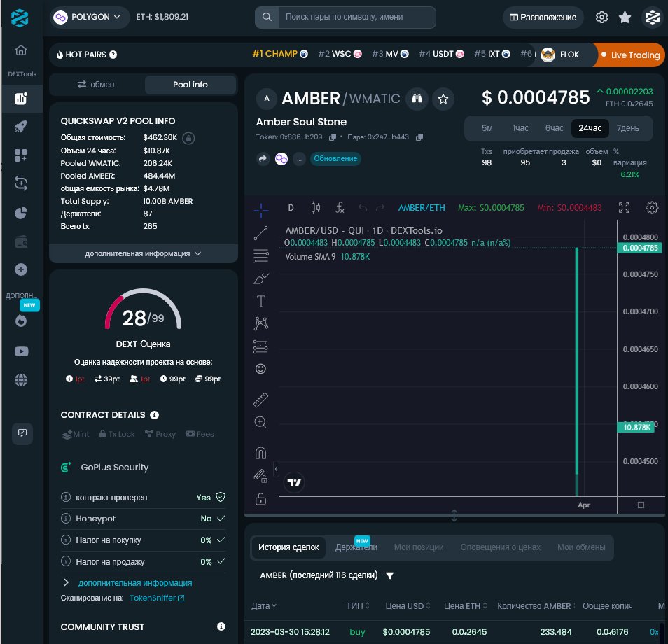Screen dimensions: 668x644
Task: Copy the pair address 0x2e7...b443
Action: click(x=419, y=137)
